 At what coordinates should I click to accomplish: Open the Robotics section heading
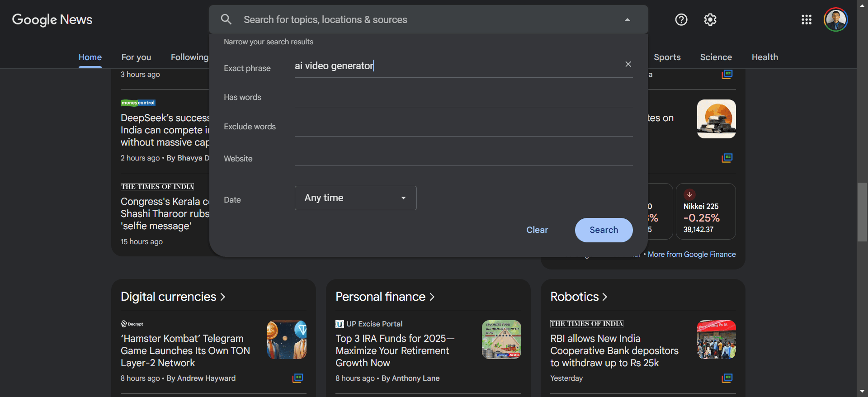click(x=574, y=297)
